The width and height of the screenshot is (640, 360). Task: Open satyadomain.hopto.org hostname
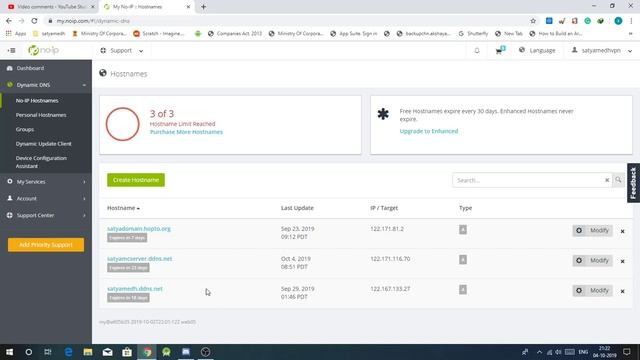[139, 229]
